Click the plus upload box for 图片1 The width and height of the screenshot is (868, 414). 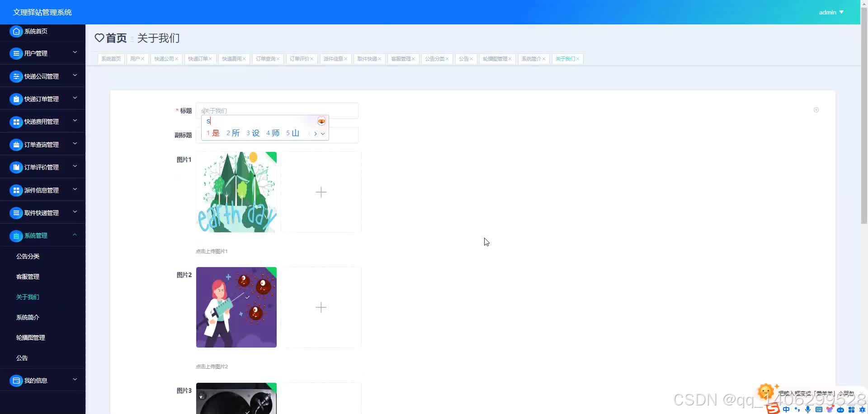(321, 192)
